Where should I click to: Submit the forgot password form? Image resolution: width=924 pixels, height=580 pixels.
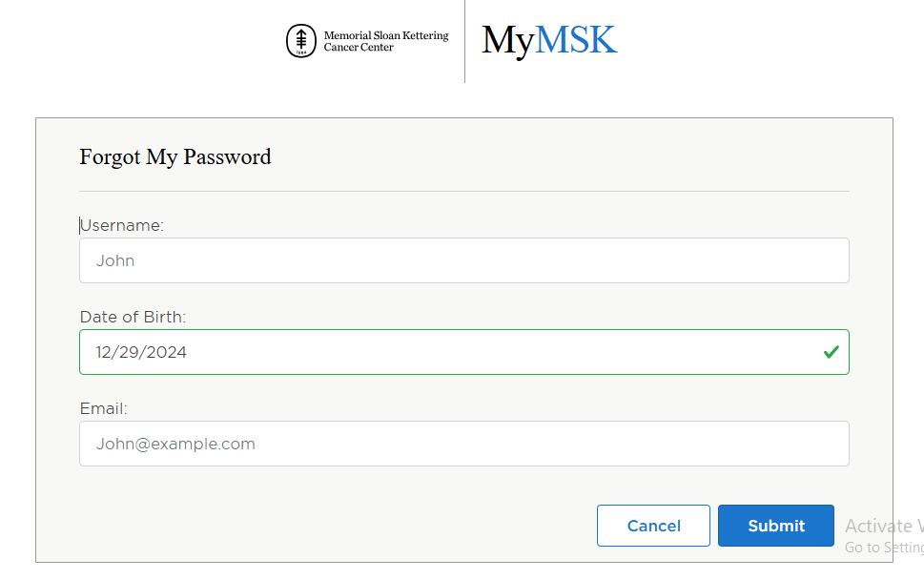coord(775,526)
